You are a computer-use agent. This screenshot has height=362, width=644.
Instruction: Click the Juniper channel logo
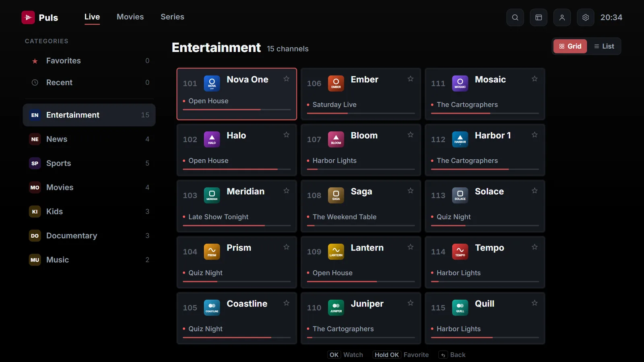tap(336, 308)
